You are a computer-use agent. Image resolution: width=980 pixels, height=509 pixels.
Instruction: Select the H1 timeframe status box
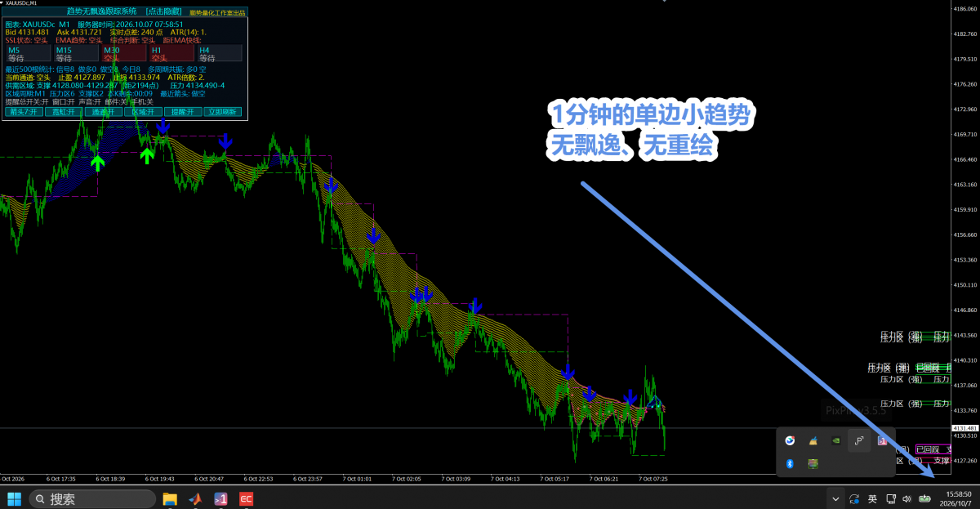point(171,54)
